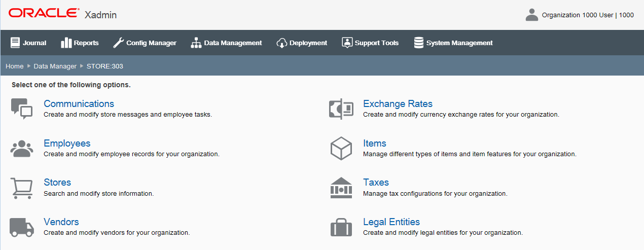Click the Taxes bank building icon
This screenshot has width=644, height=250.
coord(341,188)
